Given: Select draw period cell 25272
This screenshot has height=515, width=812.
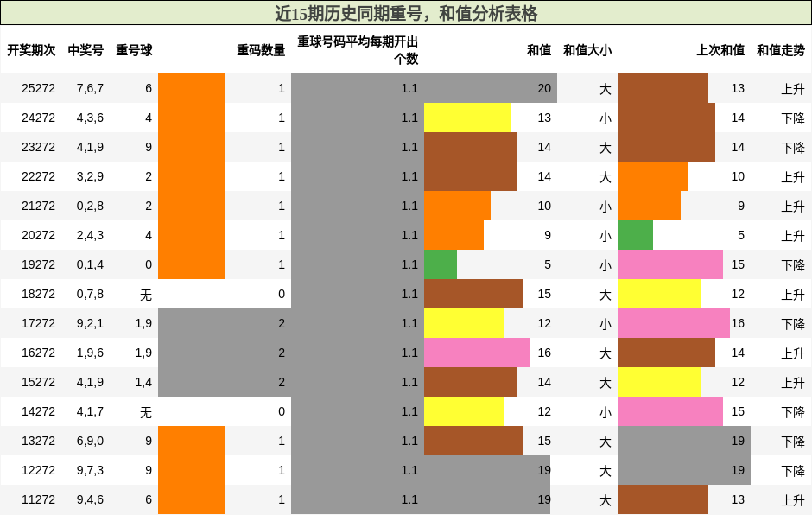Looking at the screenshot, I should (x=38, y=89).
